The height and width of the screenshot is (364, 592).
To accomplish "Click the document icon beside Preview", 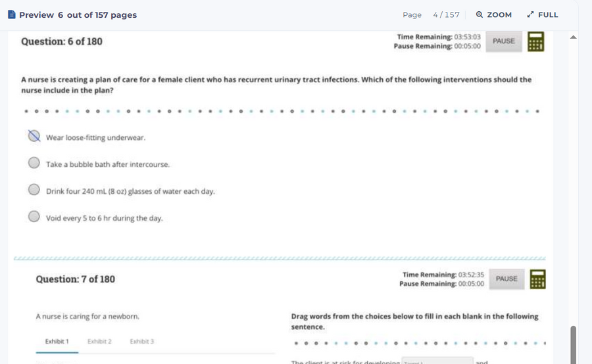I will 12,14.
